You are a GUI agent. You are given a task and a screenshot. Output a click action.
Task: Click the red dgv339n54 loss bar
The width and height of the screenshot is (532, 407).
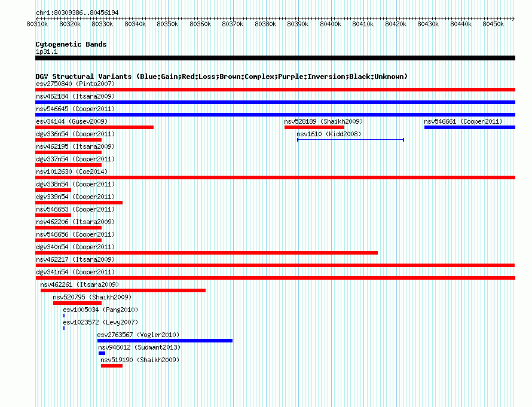pyautogui.click(x=79, y=203)
